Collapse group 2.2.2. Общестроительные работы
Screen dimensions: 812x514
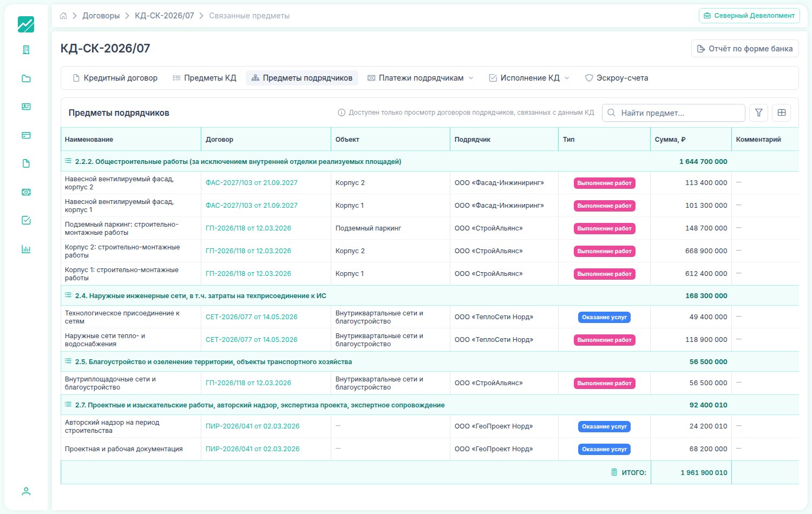(68, 161)
